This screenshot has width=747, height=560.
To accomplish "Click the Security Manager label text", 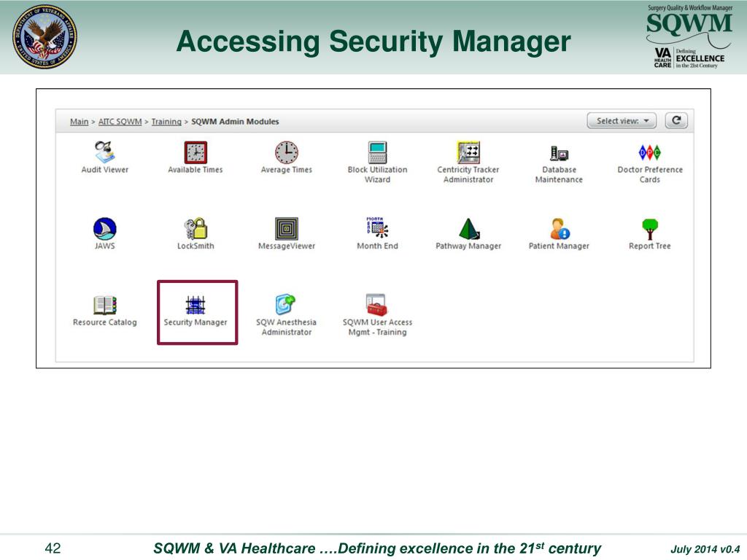I will click(196, 322).
